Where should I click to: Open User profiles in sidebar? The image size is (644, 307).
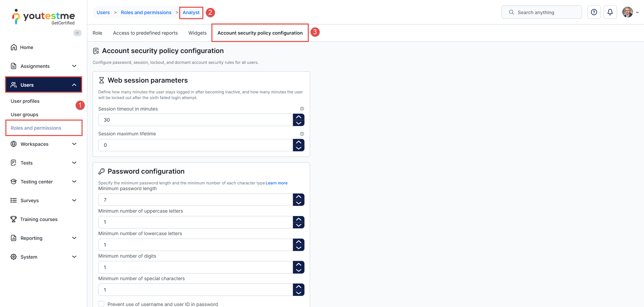point(25,101)
